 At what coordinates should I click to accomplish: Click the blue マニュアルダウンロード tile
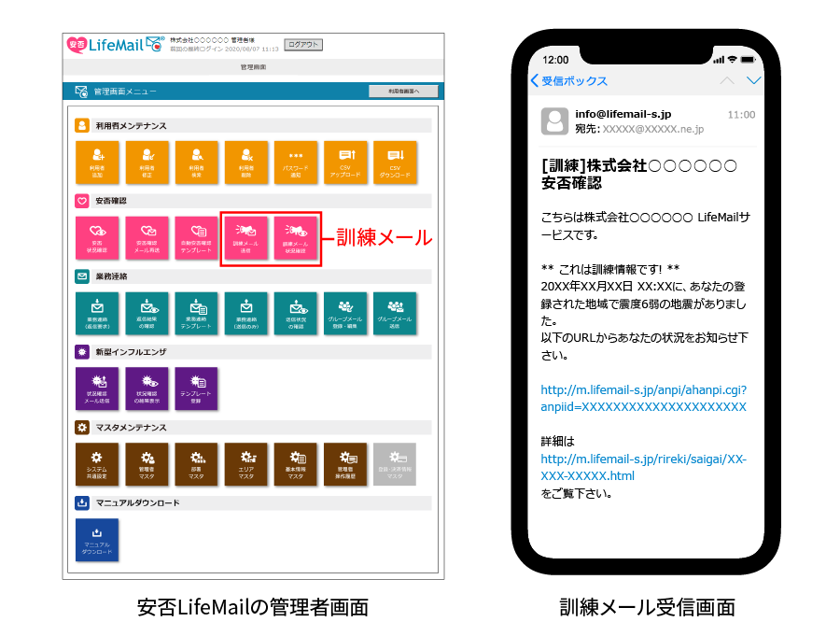tap(97, 540)
